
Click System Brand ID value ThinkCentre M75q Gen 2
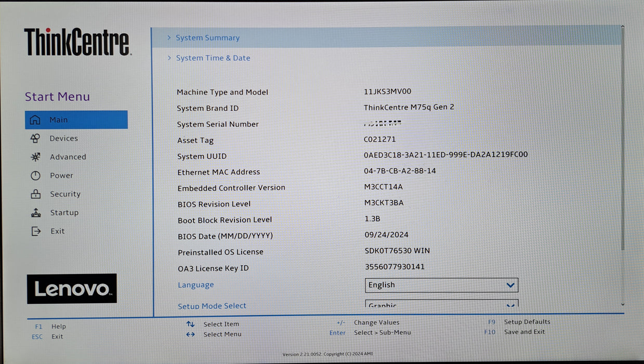(409, 107)
